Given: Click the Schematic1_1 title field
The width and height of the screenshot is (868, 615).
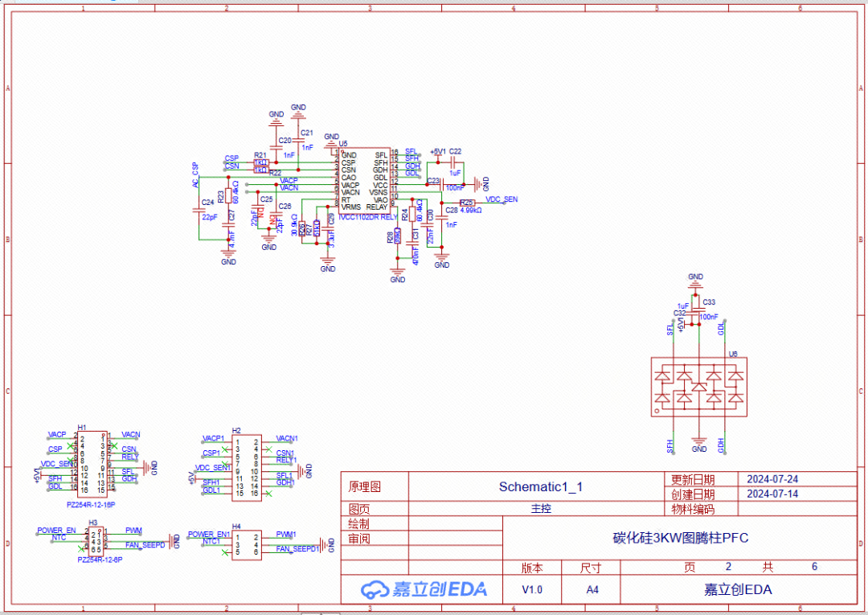Looking at the screenshot, I should tap(540, 486).
